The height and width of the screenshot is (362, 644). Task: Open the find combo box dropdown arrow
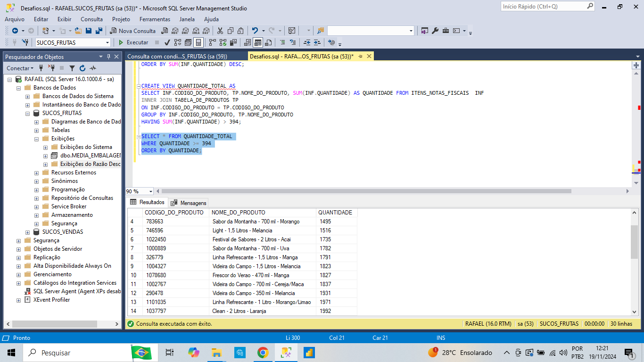coord(410,31)
